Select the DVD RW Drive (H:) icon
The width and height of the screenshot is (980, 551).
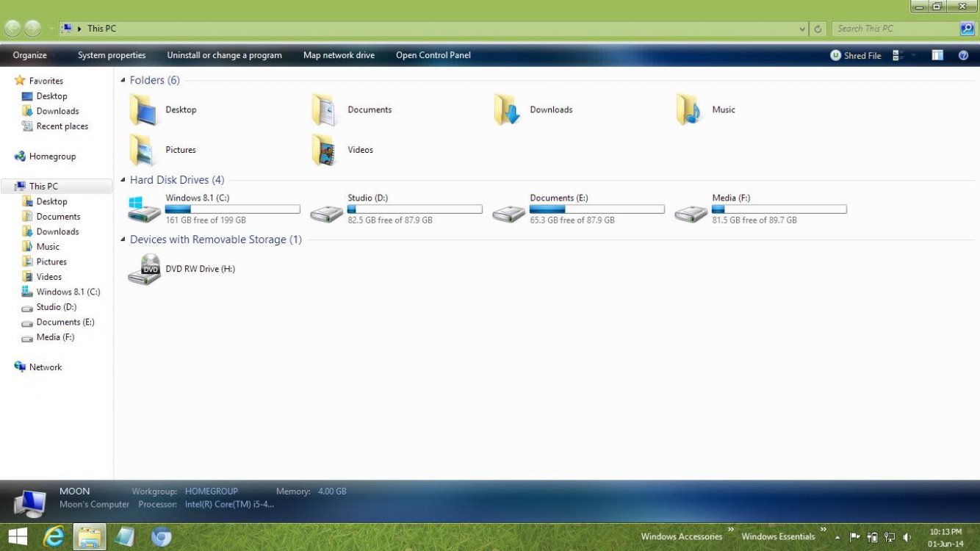(144, 270)
